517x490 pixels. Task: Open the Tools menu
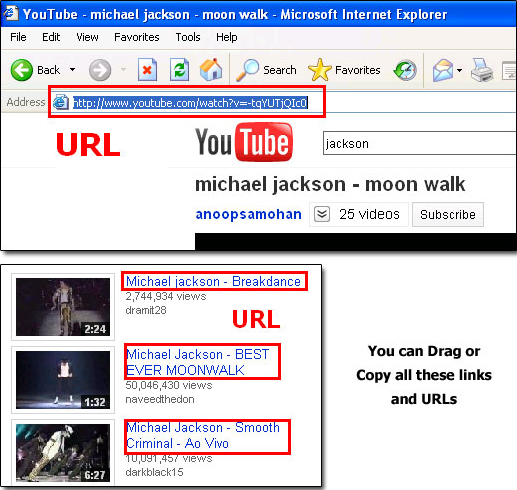point(188,37)
